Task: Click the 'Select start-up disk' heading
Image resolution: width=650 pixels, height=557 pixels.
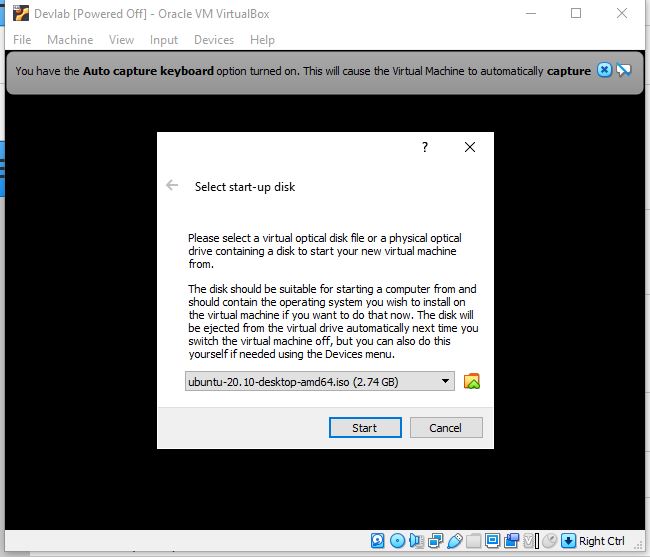Action: (x=245, y=187)
